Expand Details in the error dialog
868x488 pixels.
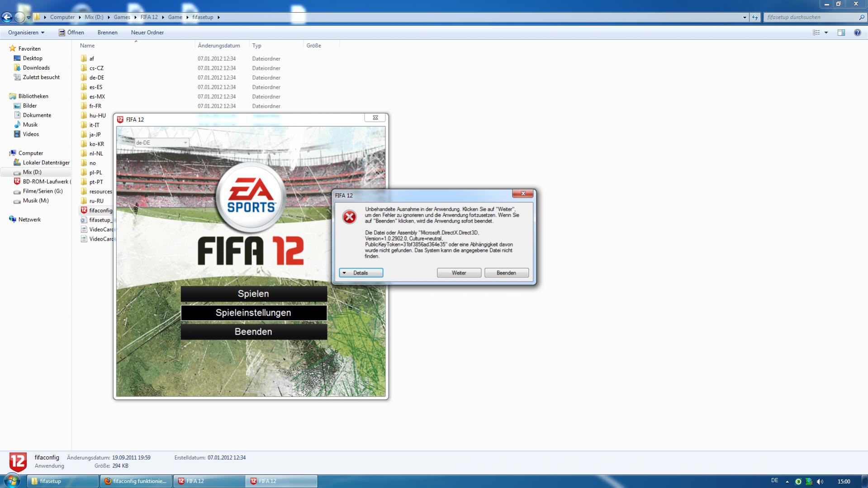tap(361, 273)
